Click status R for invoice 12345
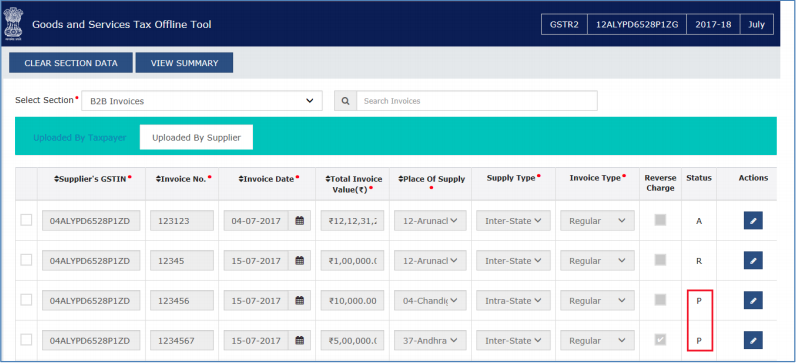The width and height of the screenshot is (798, 363). (x=699, y=261)
